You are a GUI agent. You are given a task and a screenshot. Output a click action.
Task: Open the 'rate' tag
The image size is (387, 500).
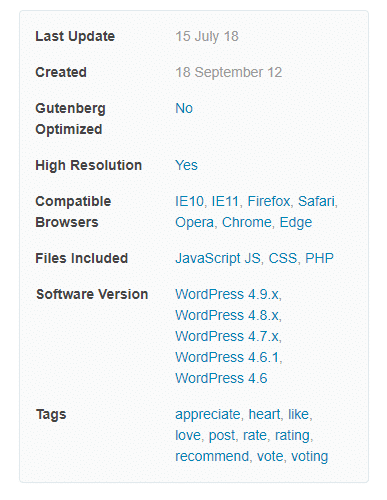(255, 435)
